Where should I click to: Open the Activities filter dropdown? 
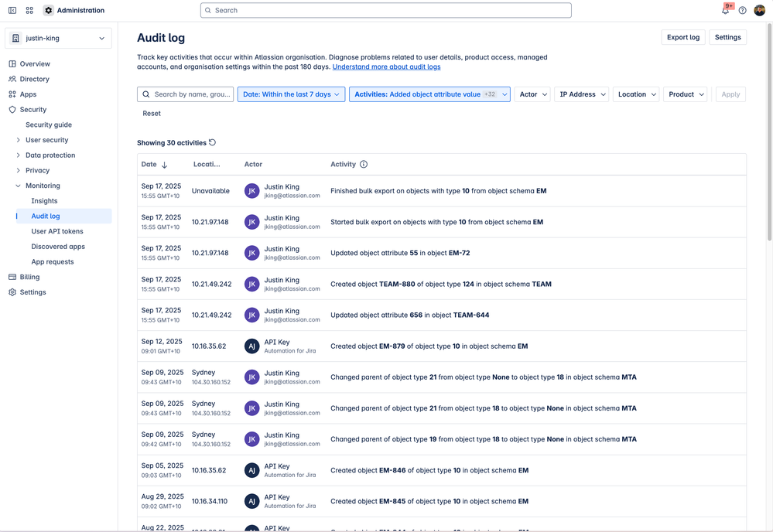(x=429, y=94)
